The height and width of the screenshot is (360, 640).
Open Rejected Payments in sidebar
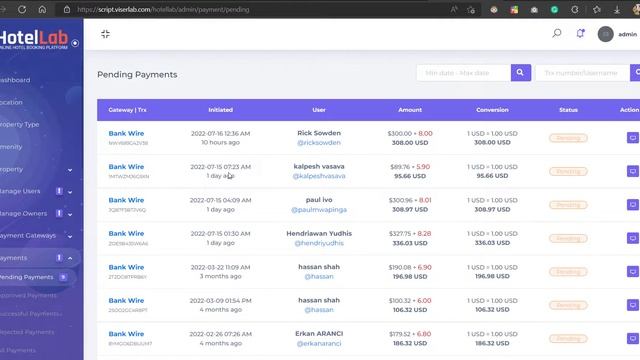coord(27,332)
